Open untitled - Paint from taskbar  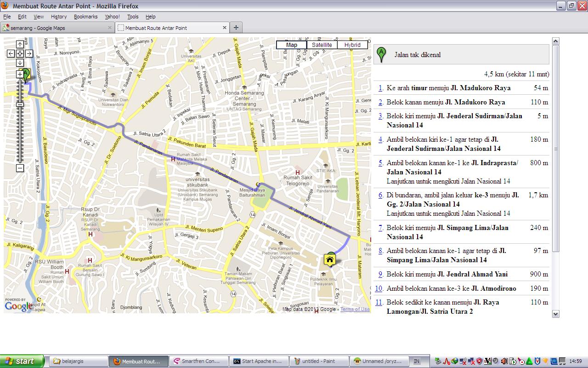tap(318, 361)
